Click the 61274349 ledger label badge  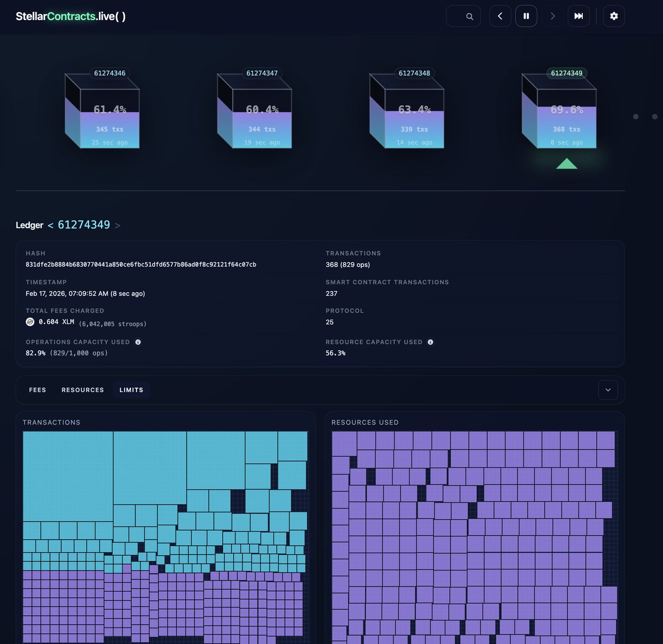pos(566,73)
